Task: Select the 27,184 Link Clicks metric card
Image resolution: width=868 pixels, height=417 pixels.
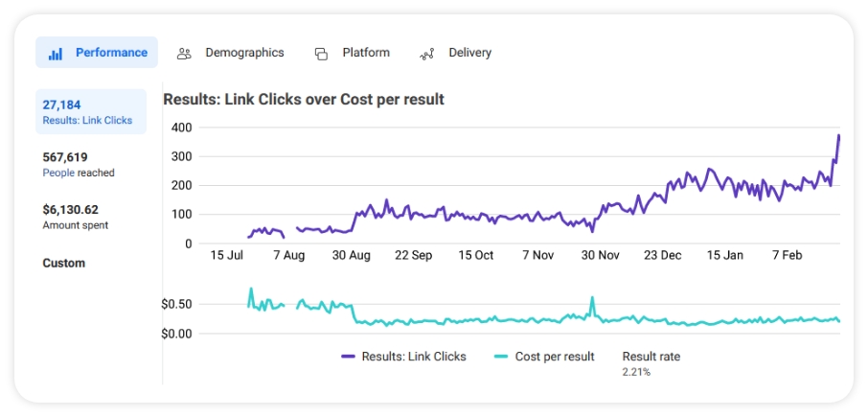Action: [x=91, y=111]
